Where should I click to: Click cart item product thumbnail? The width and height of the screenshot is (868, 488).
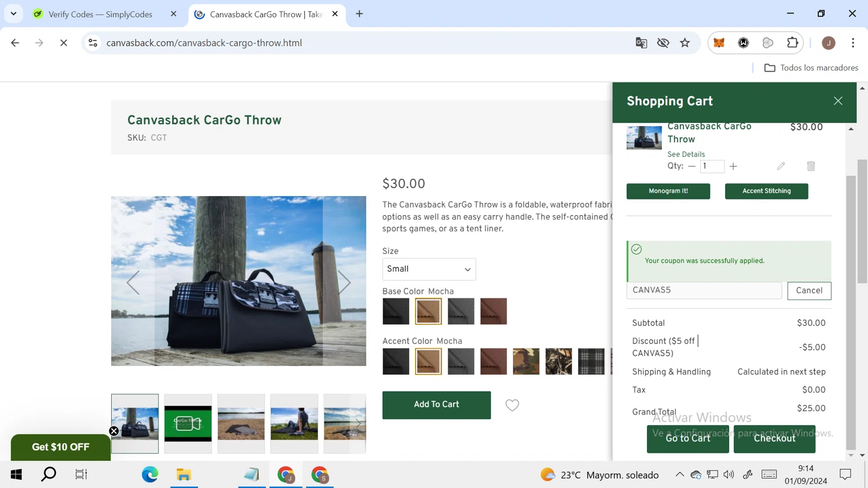(643, 138)
